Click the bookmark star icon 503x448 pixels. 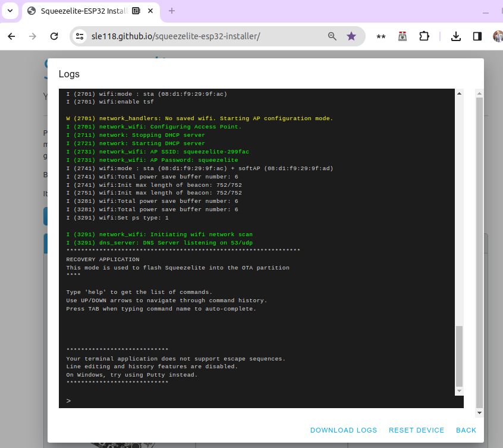351,36
